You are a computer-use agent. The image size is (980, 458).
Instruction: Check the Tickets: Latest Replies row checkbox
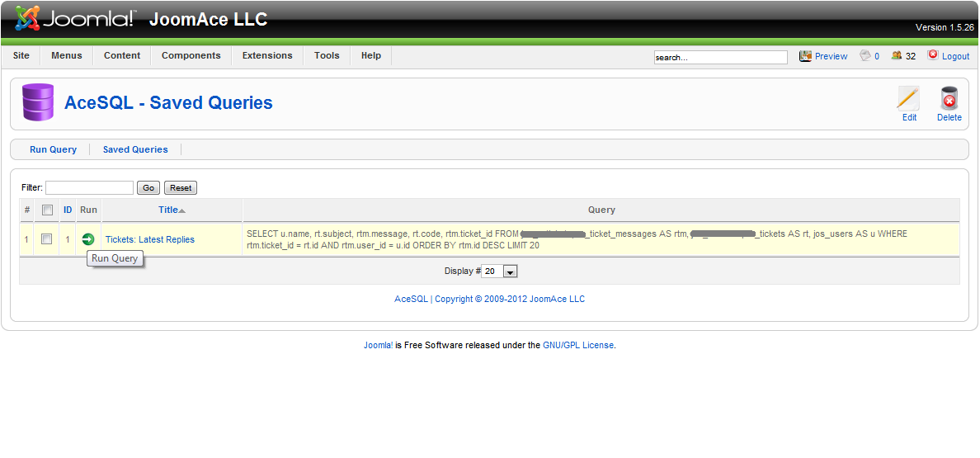(x=46, y=238)
